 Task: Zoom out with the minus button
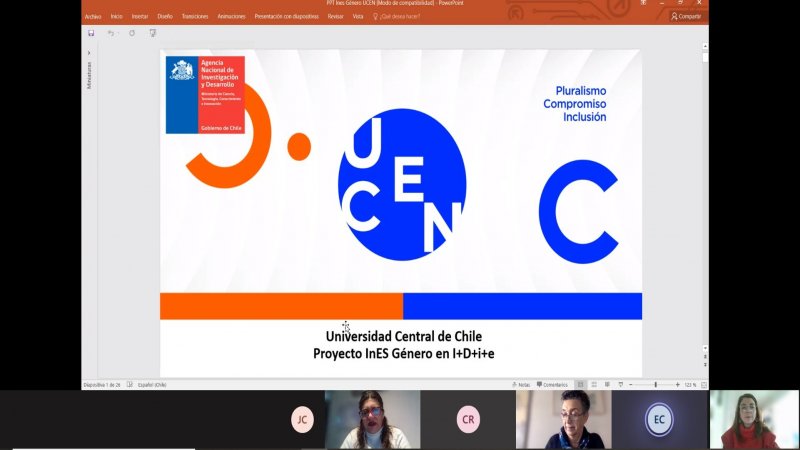[x=631, y=385]
